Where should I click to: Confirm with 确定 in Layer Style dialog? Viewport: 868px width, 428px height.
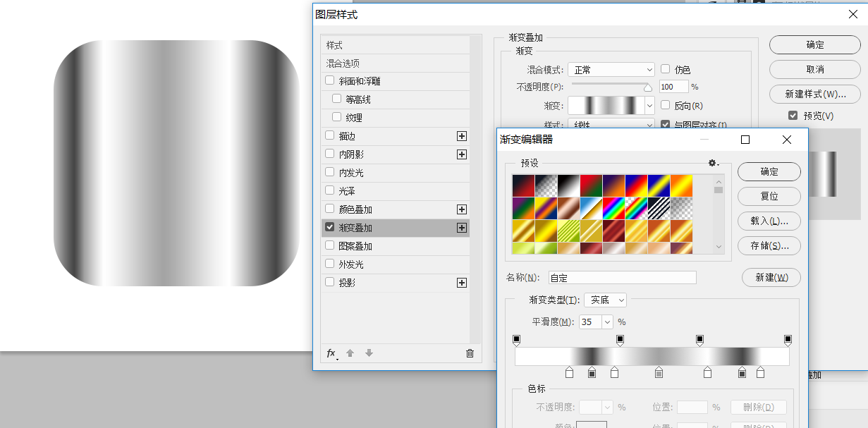(814, 44)
